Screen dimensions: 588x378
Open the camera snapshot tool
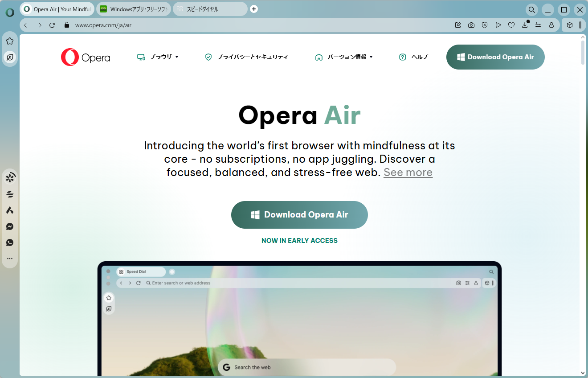pyautogui.click(x=471, y=25)
